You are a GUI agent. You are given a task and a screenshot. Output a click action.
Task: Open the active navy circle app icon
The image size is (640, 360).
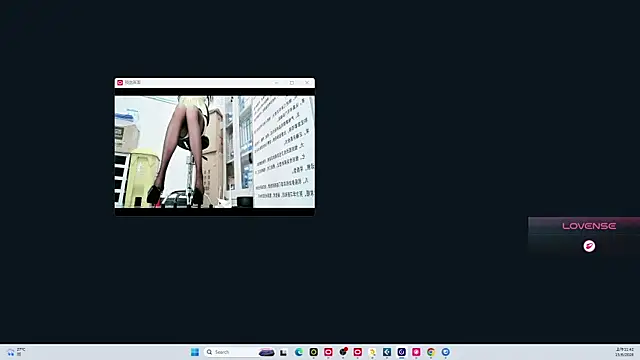pyautogui.click(x=402, y=352)
